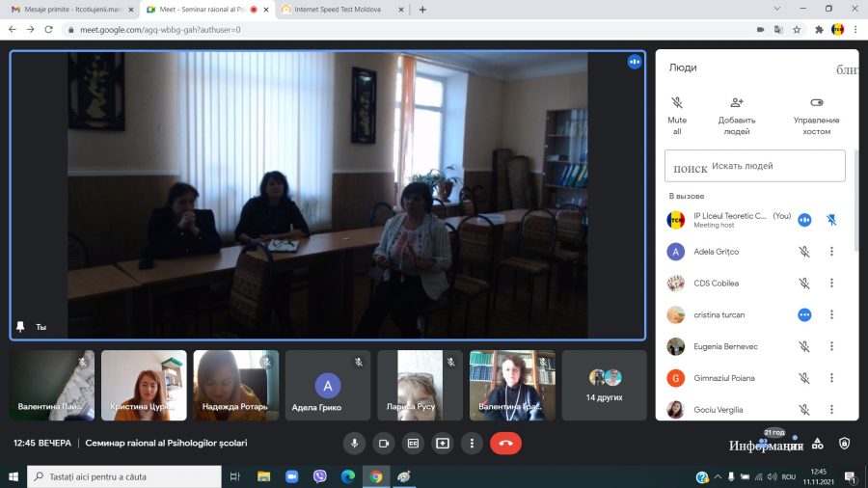Screen dimensions: 868x488
Task: Click the add people icon
Action: tap(736, 102)
